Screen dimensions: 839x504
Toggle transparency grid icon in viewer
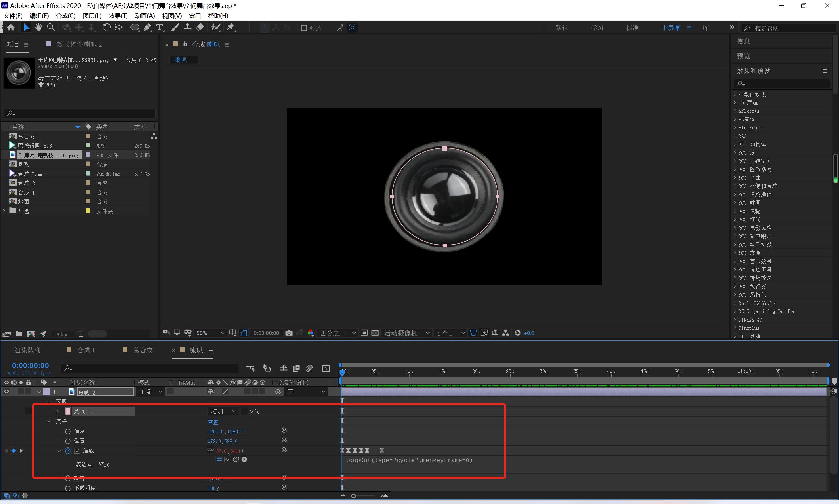pos(375,333)
